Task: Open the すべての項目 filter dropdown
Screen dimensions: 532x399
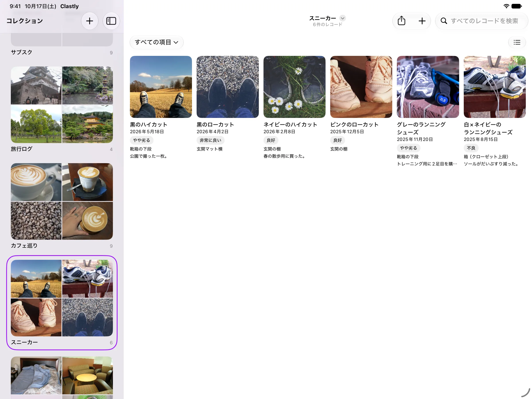Action: tap(156, 42)
